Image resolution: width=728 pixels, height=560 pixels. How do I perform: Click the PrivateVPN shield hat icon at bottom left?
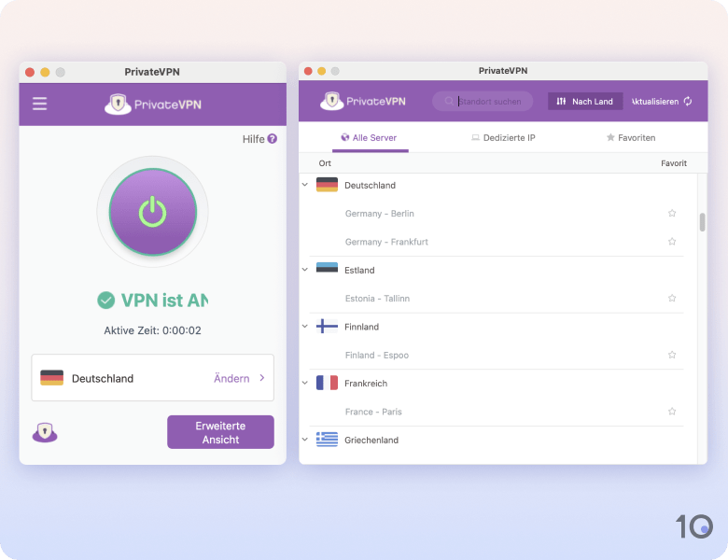[45, 432]
